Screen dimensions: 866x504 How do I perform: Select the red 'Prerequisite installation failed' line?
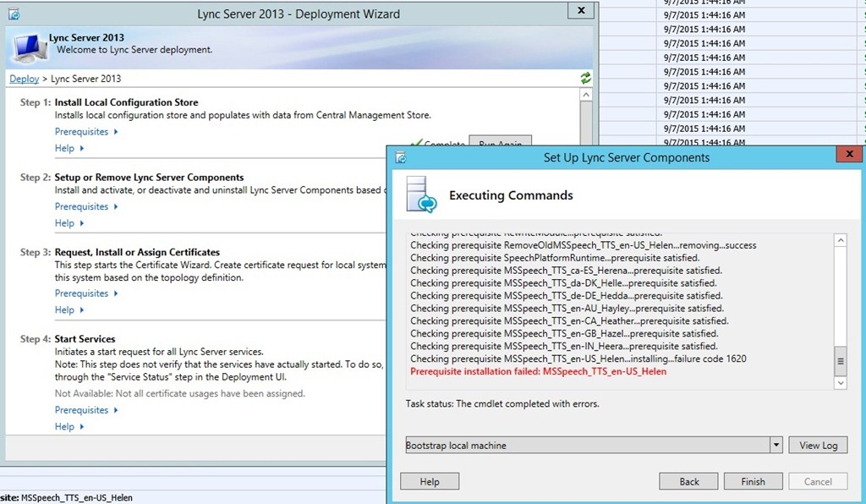point(538,371)
